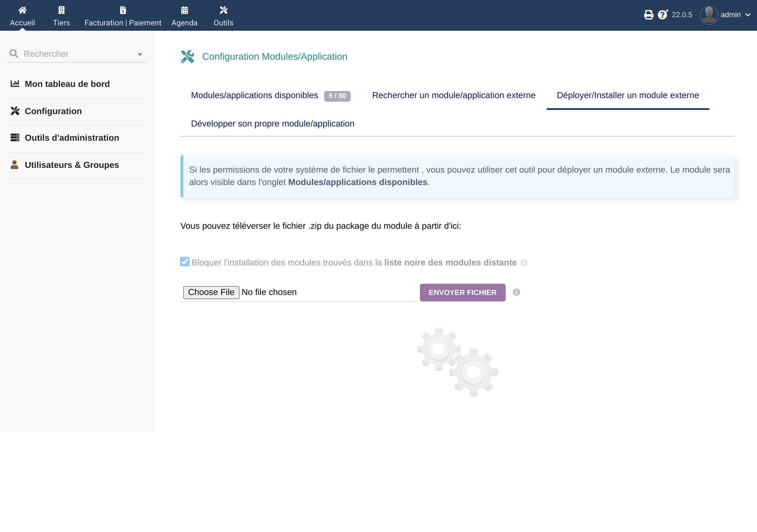
Task: Click info icon beside Envoyer Fichier
Action: point(516,292)
